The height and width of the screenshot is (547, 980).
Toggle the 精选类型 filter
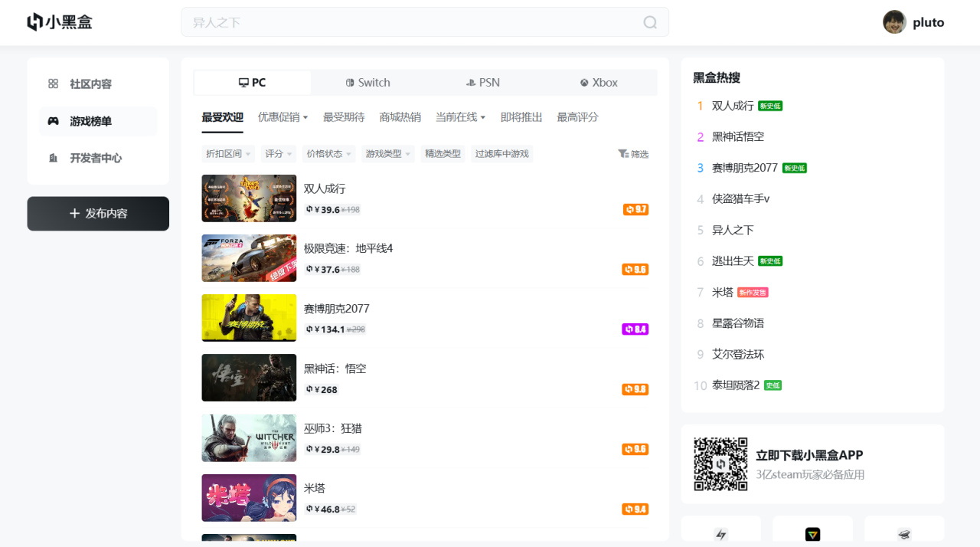click(443, 154)
